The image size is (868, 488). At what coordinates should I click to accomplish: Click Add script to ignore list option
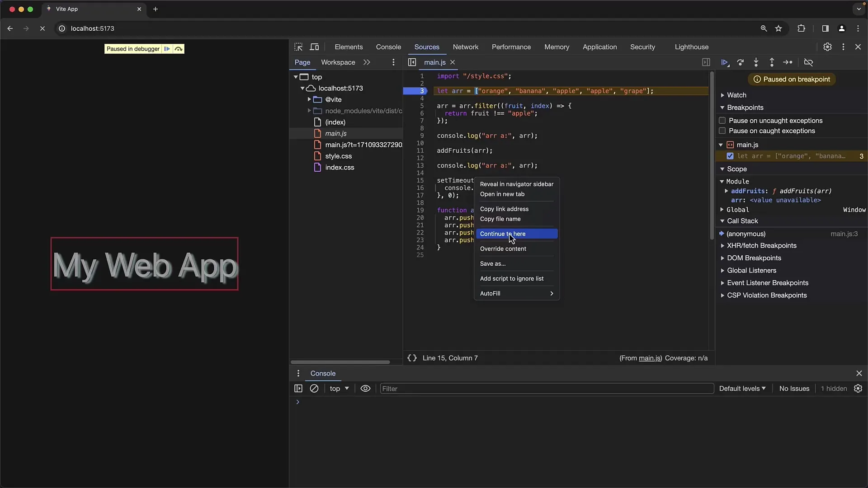pos(511,278)
